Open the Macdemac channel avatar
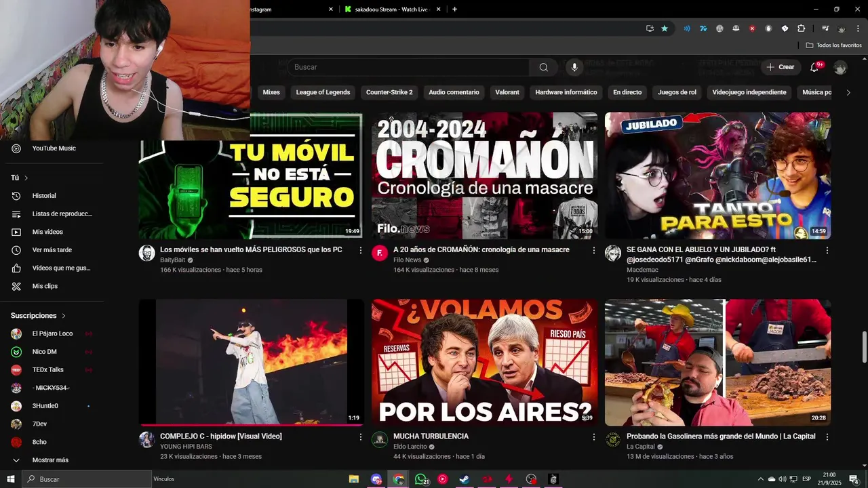Viewport: 868px width, 488px height. click(613, 253)
